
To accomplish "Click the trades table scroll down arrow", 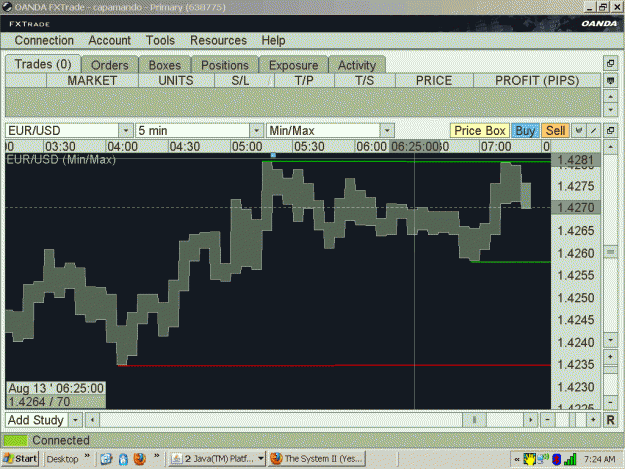I will (610, 109).
